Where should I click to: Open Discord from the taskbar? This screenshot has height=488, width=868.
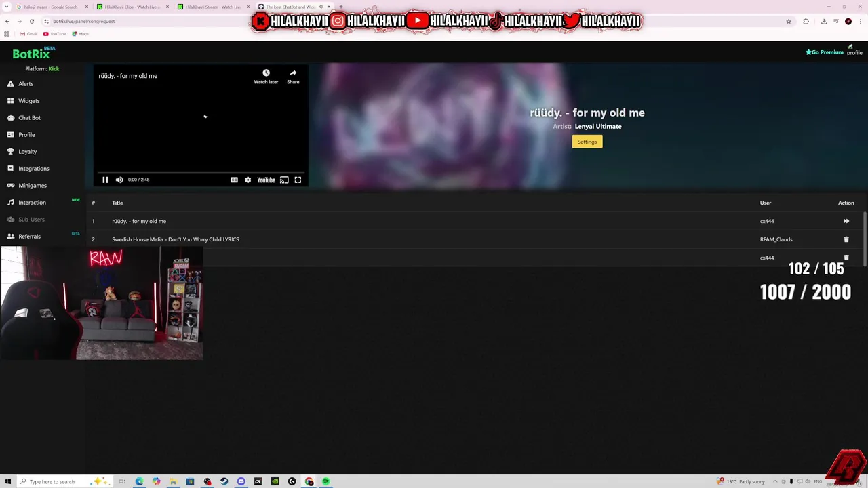241,481
